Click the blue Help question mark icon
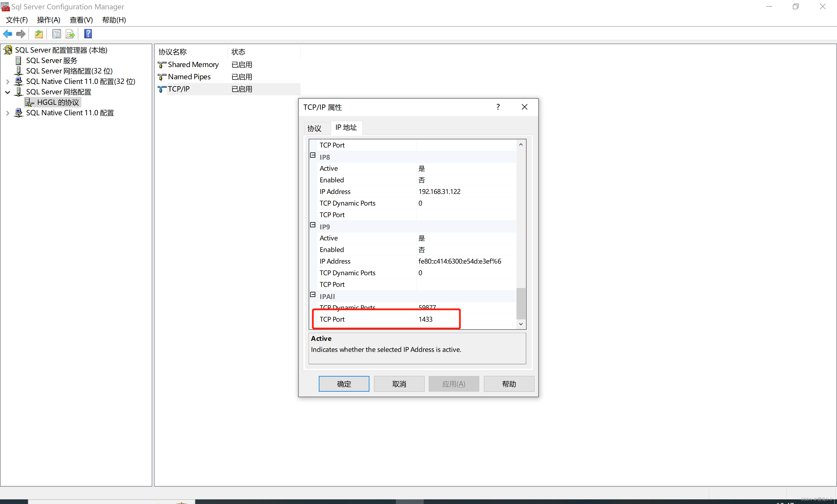The width and height of the screenshot is (837, 504). coord(88,34)
